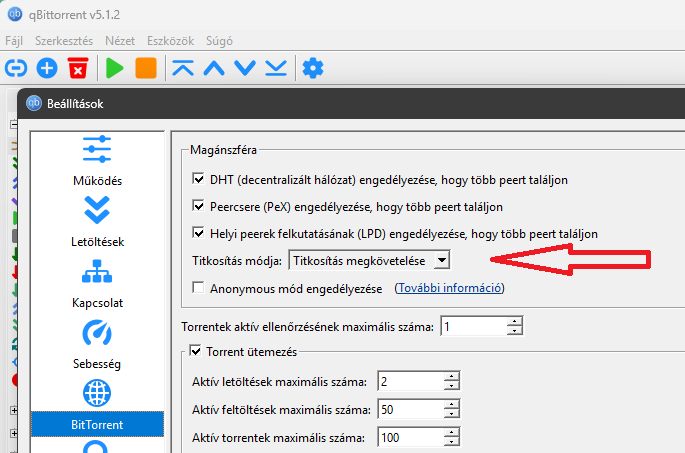Click the add torrent link toolbar icon
The width and height of the screenshot is (685, 453).
pyautogui.click(x=16, y=68)
